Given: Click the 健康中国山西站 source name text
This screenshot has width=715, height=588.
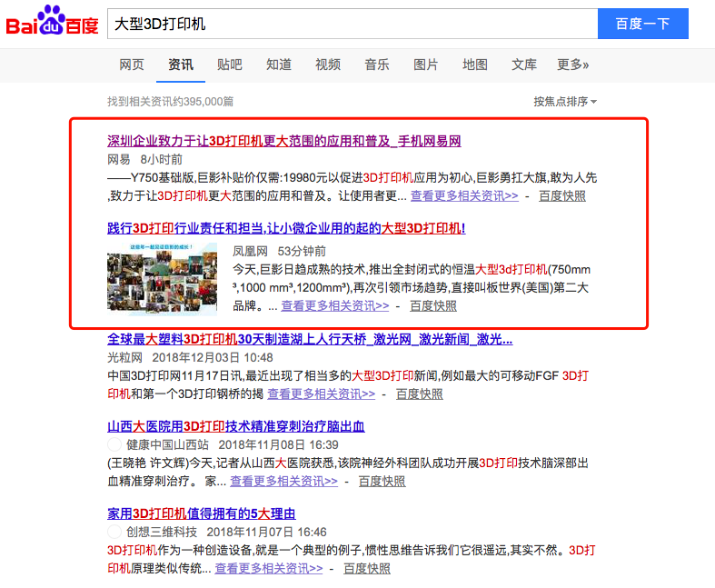Looking at the screenshot, I should [167, 444].
